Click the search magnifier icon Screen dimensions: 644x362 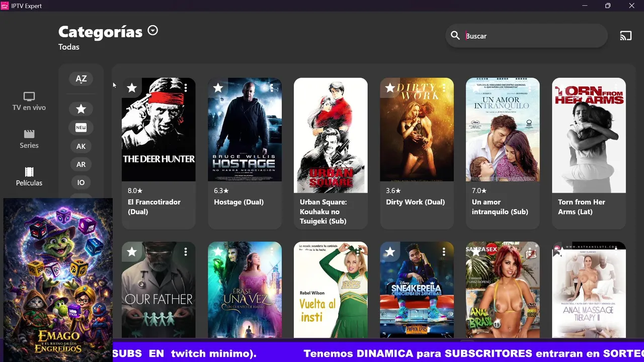(455, 36)
